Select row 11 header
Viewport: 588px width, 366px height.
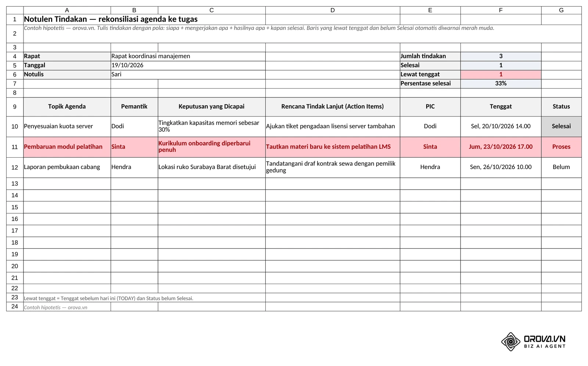click(x=15, y=147)
